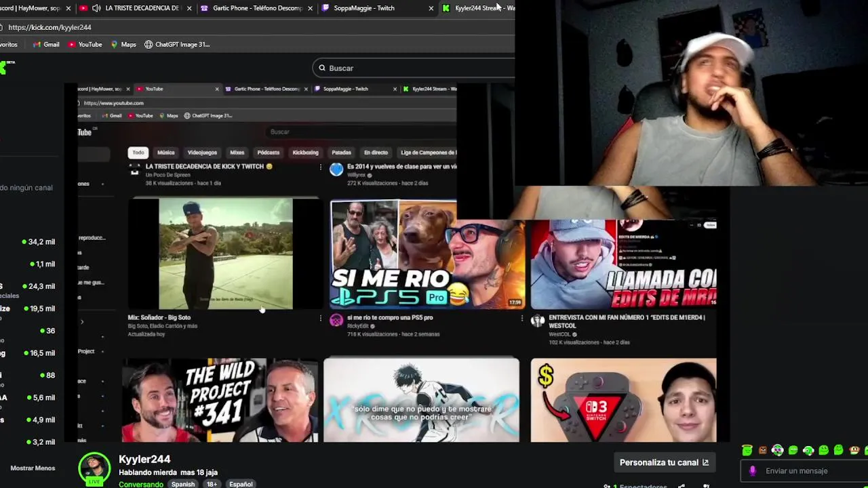Select the Mixes filter chip

tap(237, 152)
